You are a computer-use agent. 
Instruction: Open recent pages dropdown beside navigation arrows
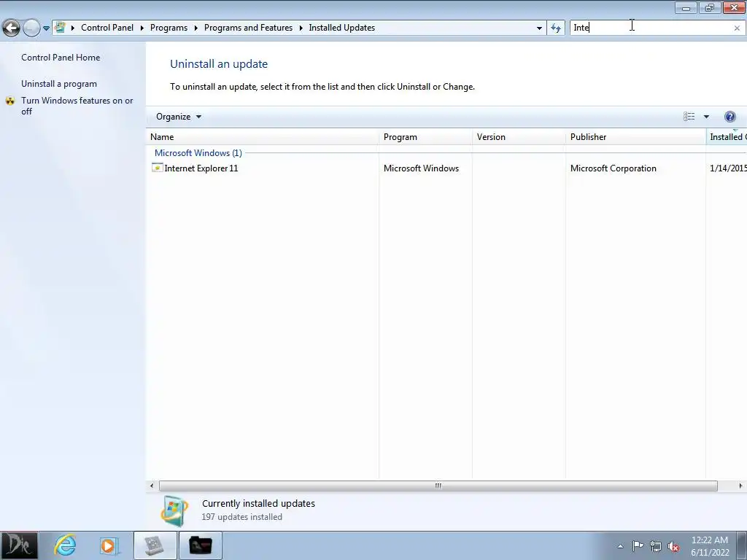click(x=46, y=28)
